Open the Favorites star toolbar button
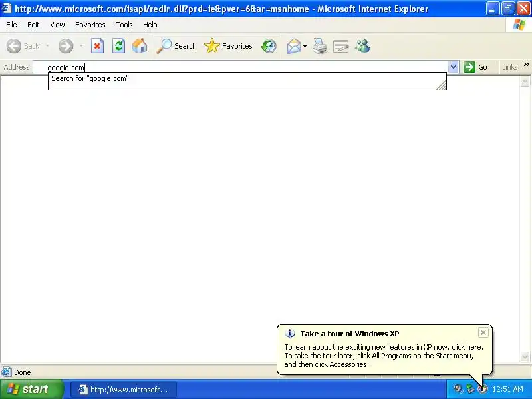The width and height of the screenshot is (532, 399). 228,46
